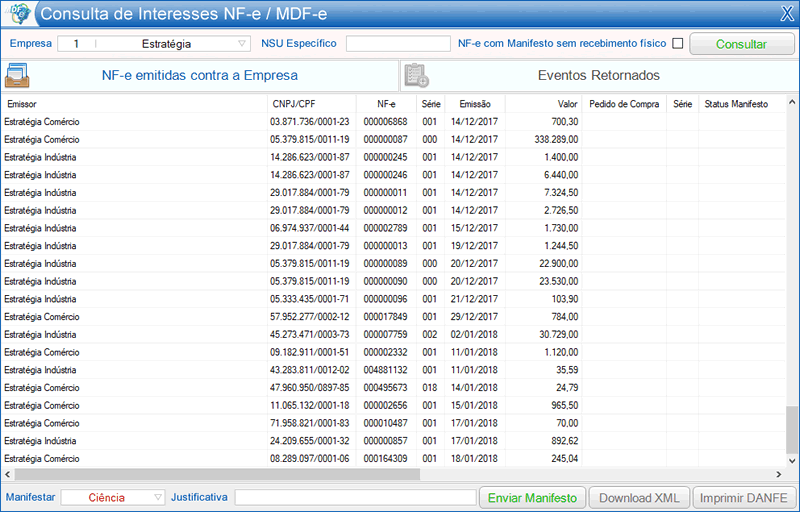This screenshot has width=800, height=512.
Task: Switch to NF-e emitidas contra a Empresa tab
Action: point(199,75)
